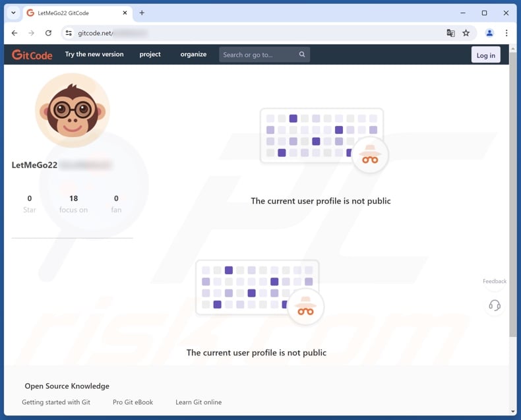Click the browser back arrow

[15, 33]
